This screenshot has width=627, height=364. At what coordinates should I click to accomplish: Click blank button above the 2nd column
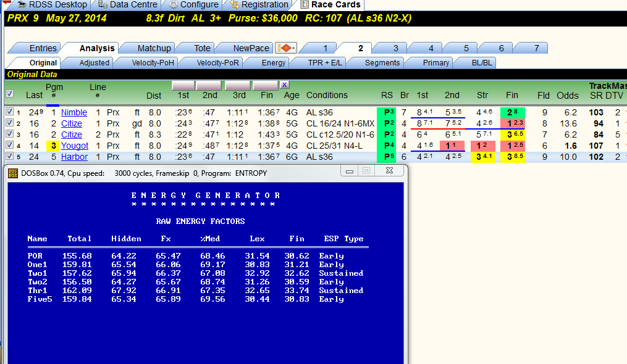[209, 85]
